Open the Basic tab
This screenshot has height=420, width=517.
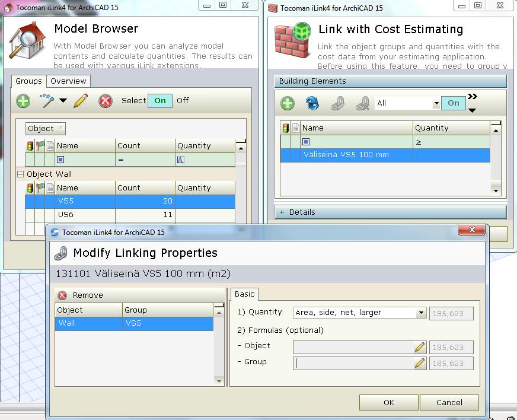(x=244, y=294)
